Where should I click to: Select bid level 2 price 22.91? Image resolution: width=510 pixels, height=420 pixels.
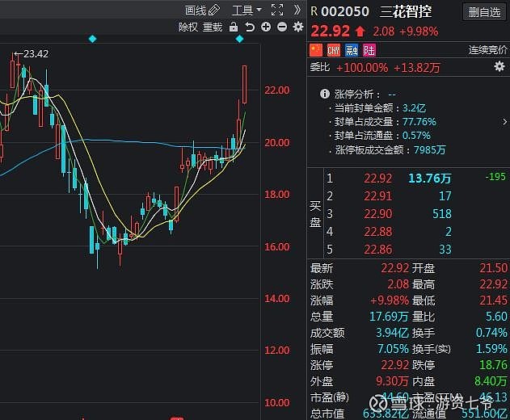tap(378, 196)
